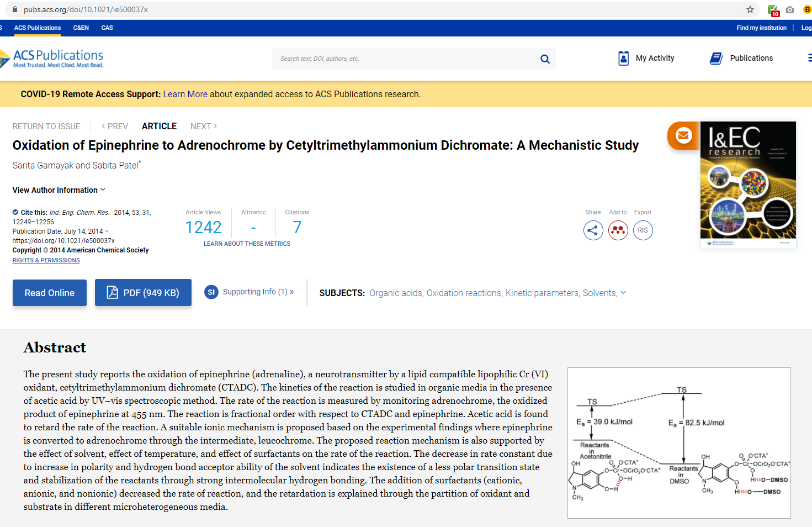Export citation with RIS icon
Image resolution: width=812 pixels, height=527 pixels.
pos(643,230)
